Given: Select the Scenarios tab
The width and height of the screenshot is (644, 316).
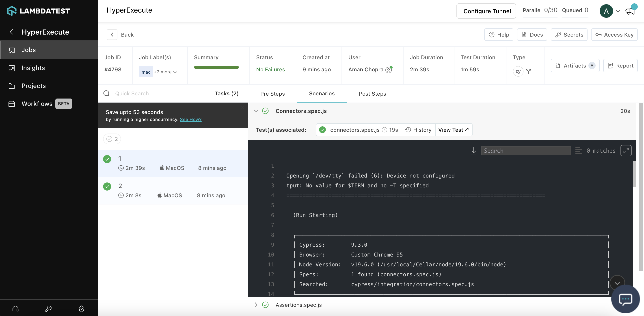Looking at the screenshot, I should (322, 93).
